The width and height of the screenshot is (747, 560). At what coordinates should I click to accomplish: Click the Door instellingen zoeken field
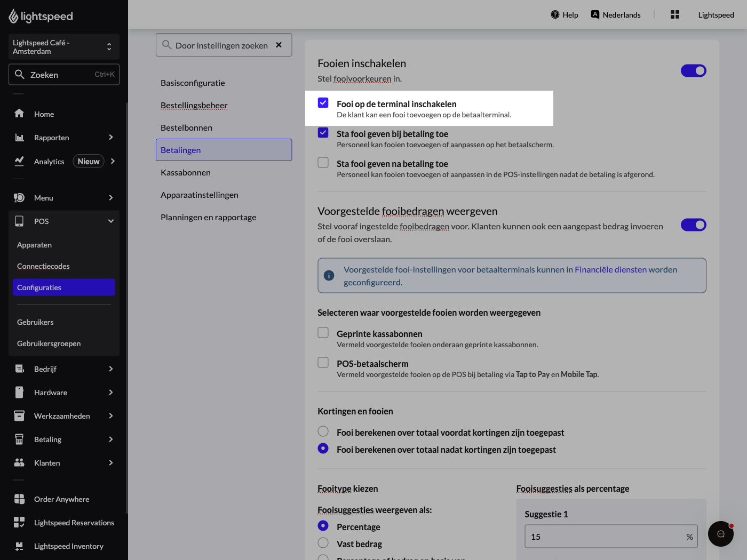(224, 45)
